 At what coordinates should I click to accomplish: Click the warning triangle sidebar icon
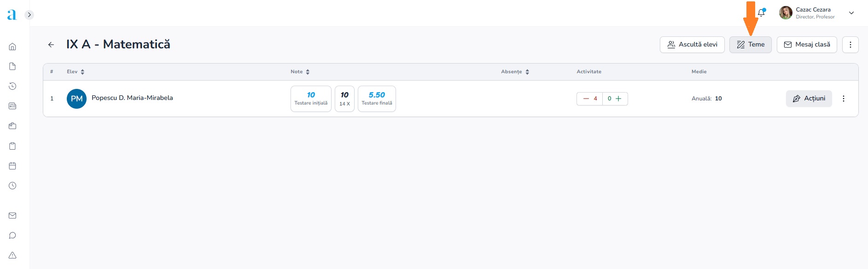(x=12, y=255)
